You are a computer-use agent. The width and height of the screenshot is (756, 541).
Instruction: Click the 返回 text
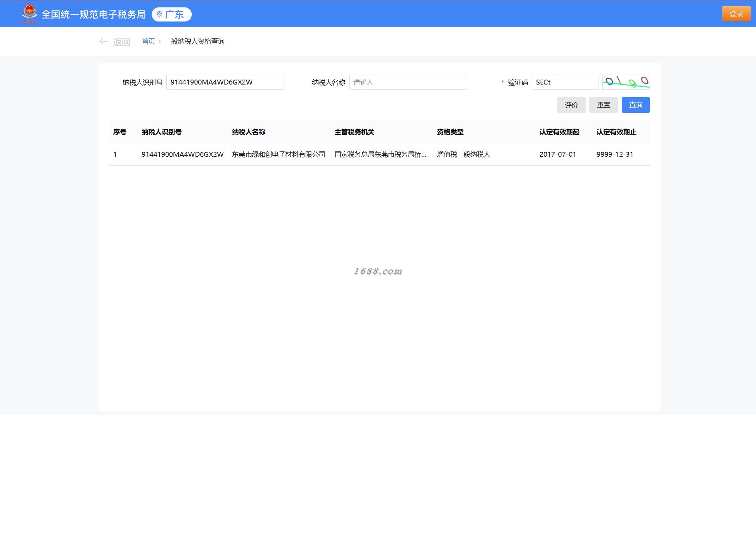122,42
